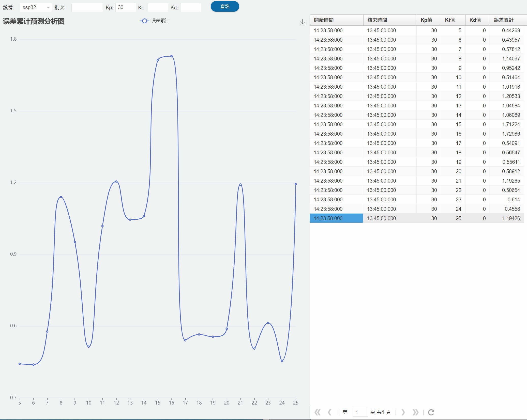The width and height of the screenshot is (527, 420).
Task: Jump to last page of results
Action: [415, 412]
